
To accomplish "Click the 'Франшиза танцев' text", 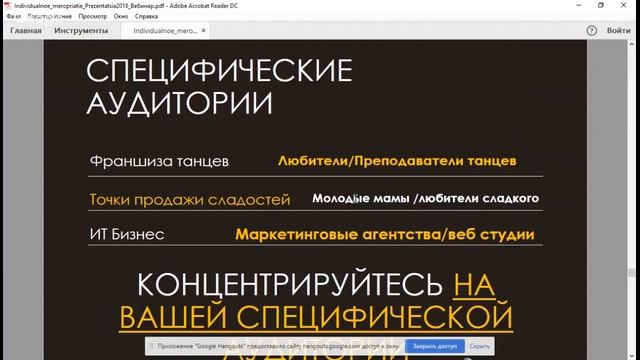I will coord(159,161).
